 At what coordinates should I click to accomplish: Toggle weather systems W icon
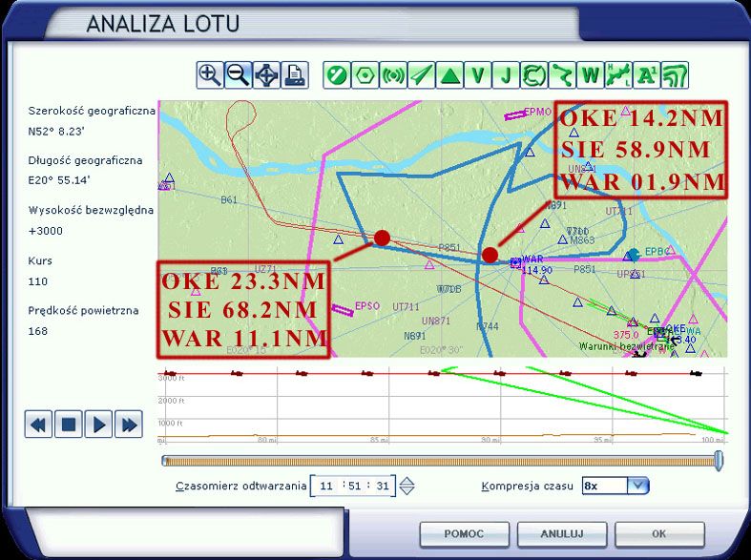pos(592,75)
